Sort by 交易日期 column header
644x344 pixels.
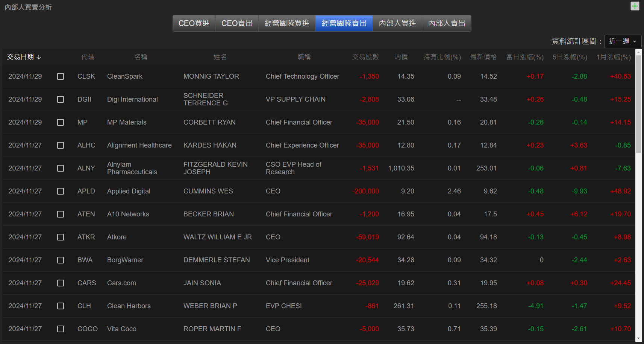tap(24, 57)
